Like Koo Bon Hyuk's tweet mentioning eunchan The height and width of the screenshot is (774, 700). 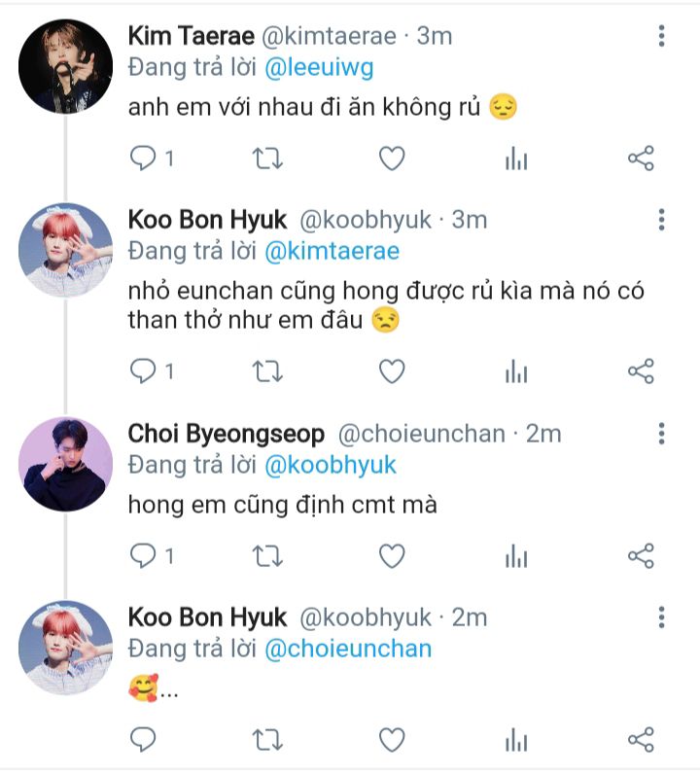[x=391, y=370]
